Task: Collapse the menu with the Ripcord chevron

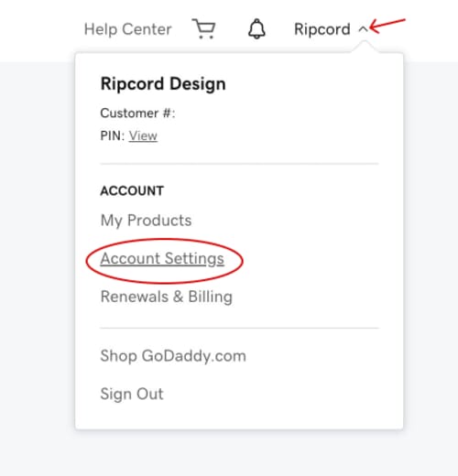Action: [x=363, y=29]
